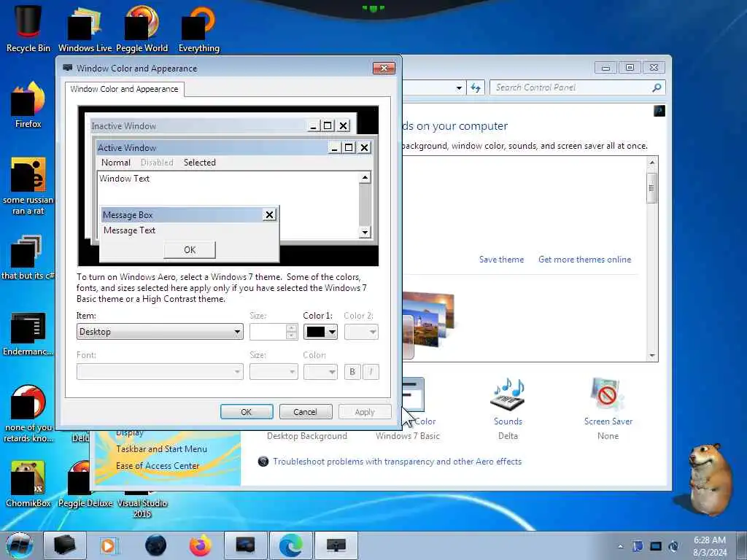Open the Sounds Delta icon in Personalization
Viewport: 747px width, 560px height.
pyautogui.click(x=508, y=408)
